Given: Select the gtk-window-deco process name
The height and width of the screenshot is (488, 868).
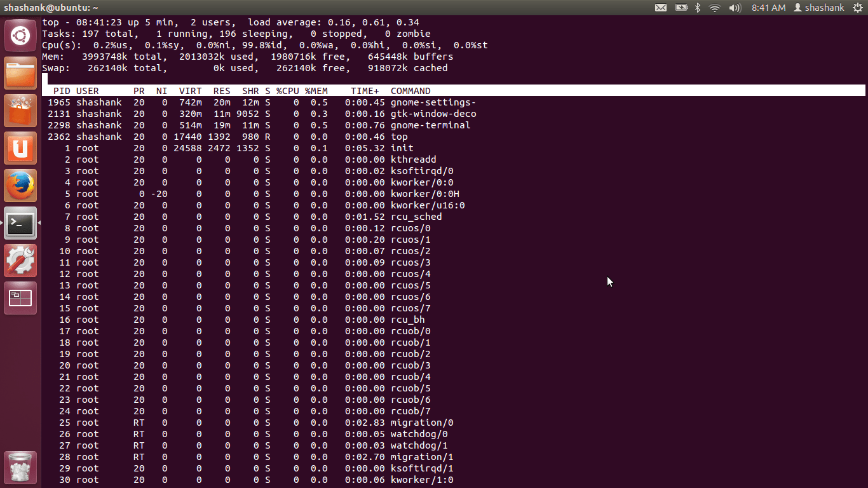Looking at the screenshot, I should (433, 114).
